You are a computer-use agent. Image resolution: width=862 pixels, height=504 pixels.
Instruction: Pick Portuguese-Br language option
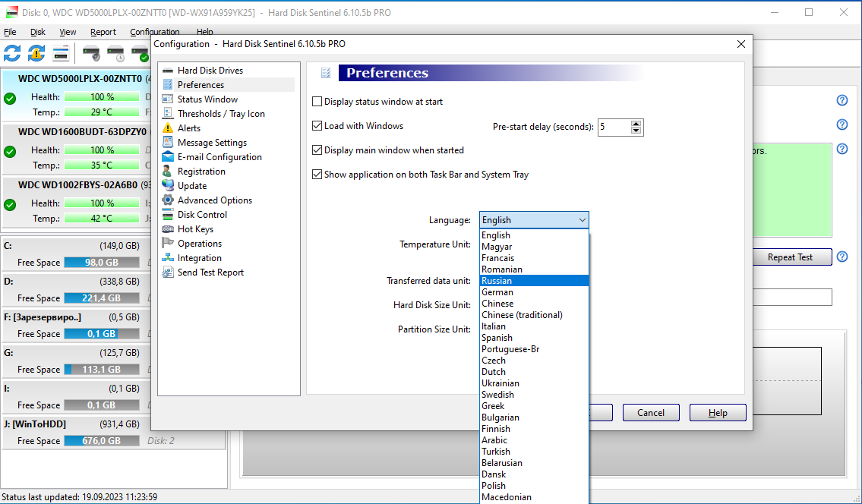tap(534, 349)
